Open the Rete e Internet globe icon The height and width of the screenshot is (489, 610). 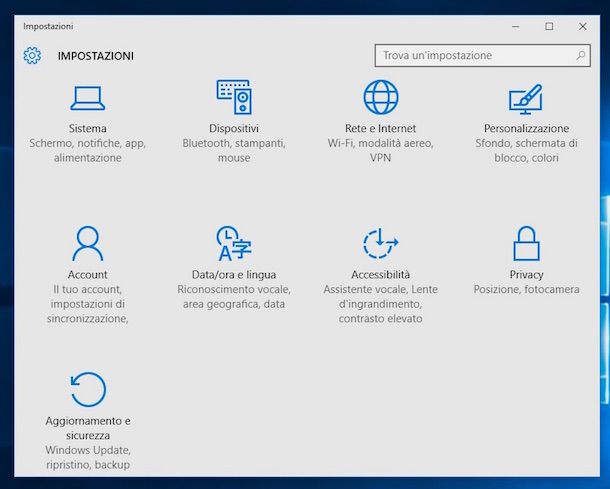click(380, 97)
